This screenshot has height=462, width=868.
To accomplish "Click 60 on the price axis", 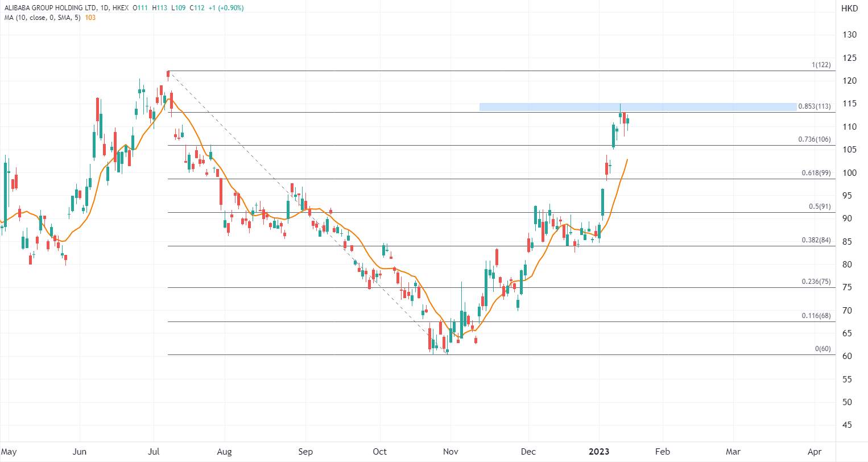I will coord(847,356).
